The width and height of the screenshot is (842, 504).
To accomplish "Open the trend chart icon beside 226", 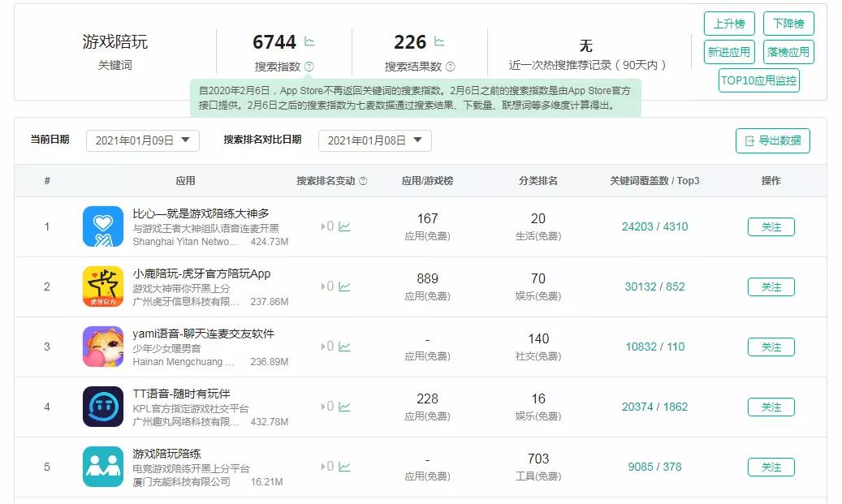I will tap(439, 41).
